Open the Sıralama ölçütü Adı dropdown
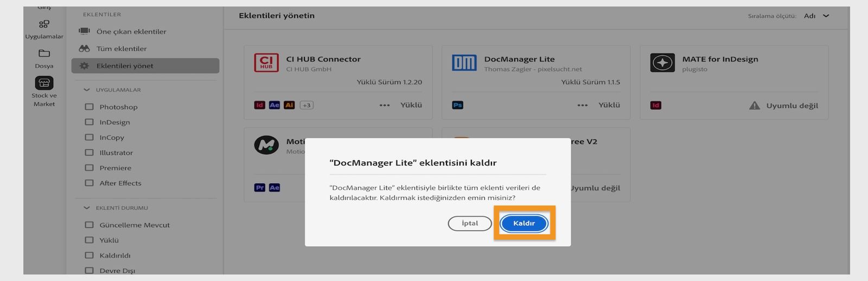868x281 pixels. (816, 16)
